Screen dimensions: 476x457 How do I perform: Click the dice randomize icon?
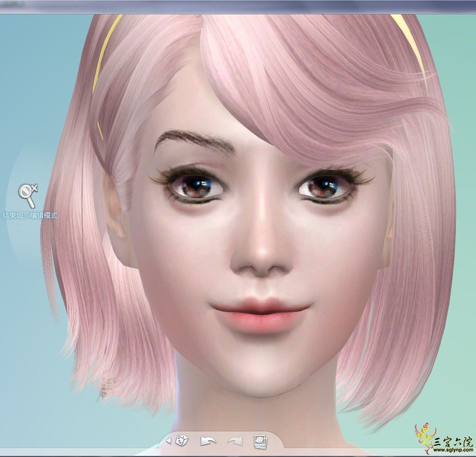tap(182, 440)
